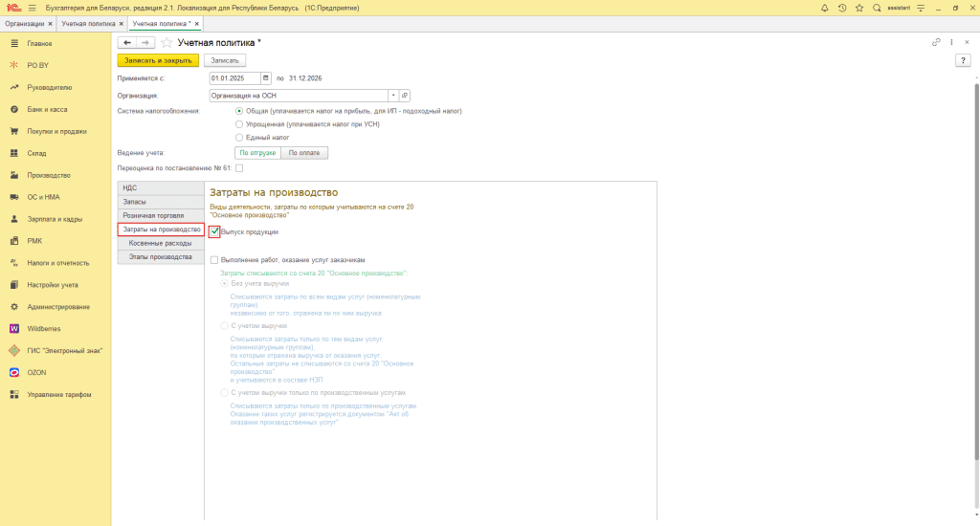This screenshot has height=526, width=980.
Task: Open the notifications bell icon
Action: coord(825,8)
